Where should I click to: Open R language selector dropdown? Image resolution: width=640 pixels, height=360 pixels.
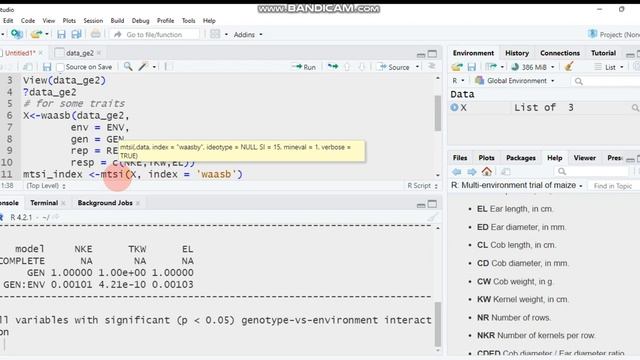pyautogui.click(x=458, y=81)
